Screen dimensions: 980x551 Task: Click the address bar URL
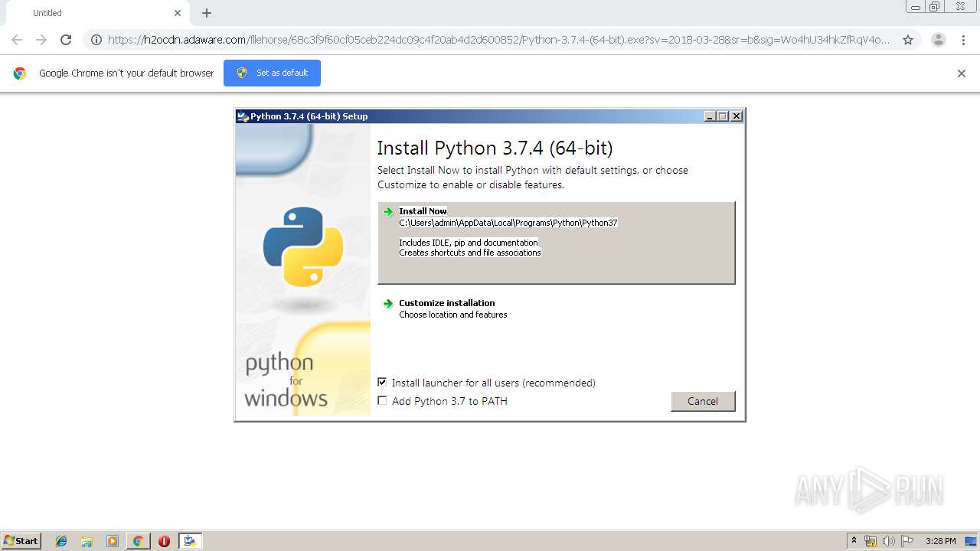499,40
